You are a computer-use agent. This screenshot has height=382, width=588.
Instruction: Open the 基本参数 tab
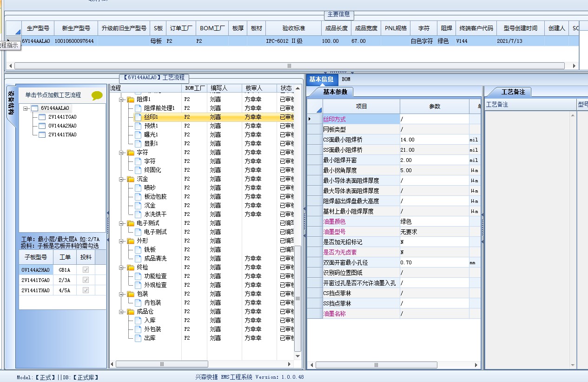[x=335, y=92]
